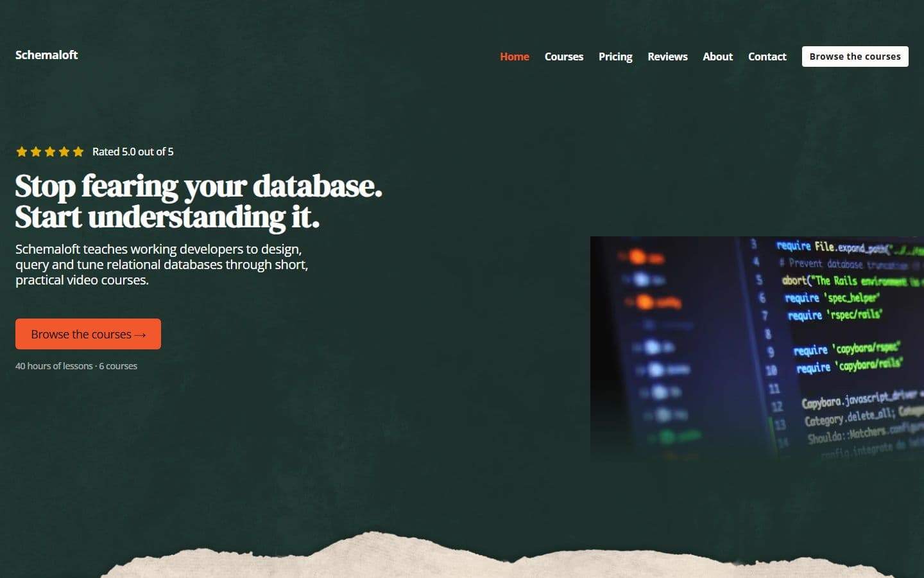Open the Home nav link

coord(515,57)
